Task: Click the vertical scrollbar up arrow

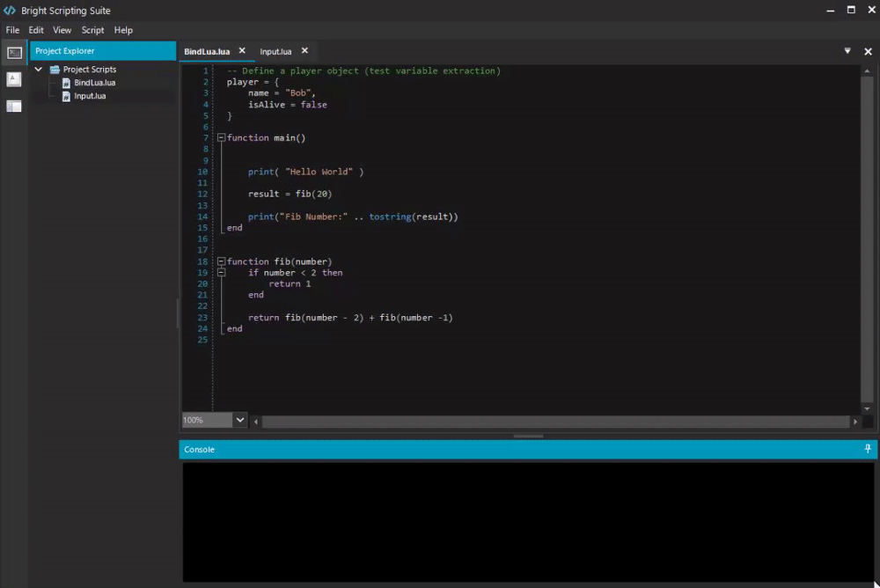Action: (867, 70)
